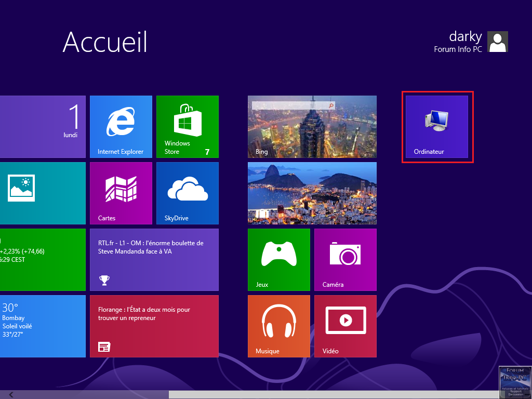The image size is (532, 399).
Task: Open the Internet Explorer tile
Action: (x=121, y=126)
